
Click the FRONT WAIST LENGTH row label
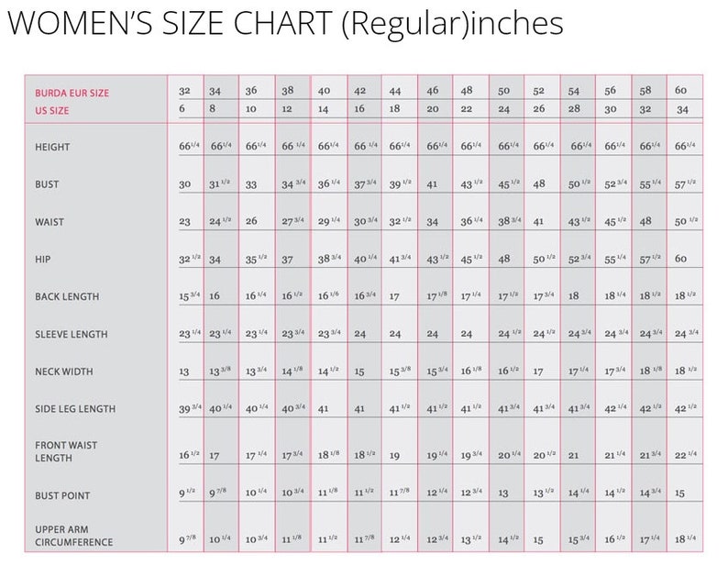(x=66, y=451)
